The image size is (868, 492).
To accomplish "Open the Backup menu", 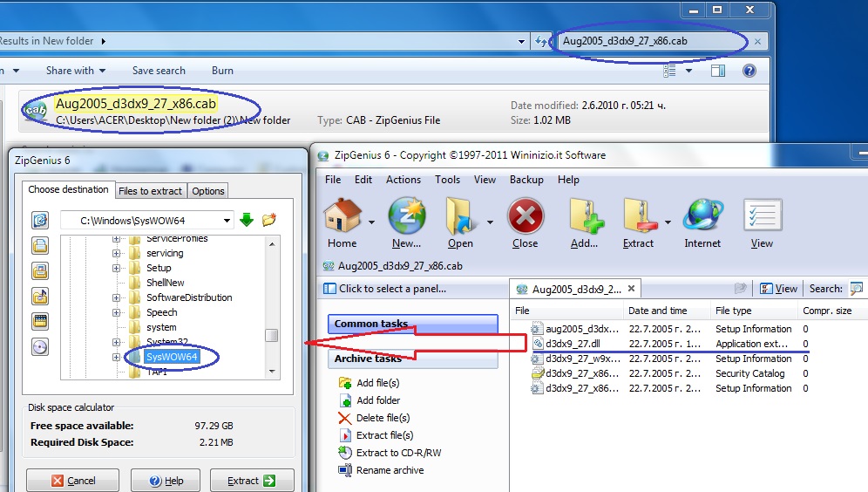I will (x=526, y=180).
